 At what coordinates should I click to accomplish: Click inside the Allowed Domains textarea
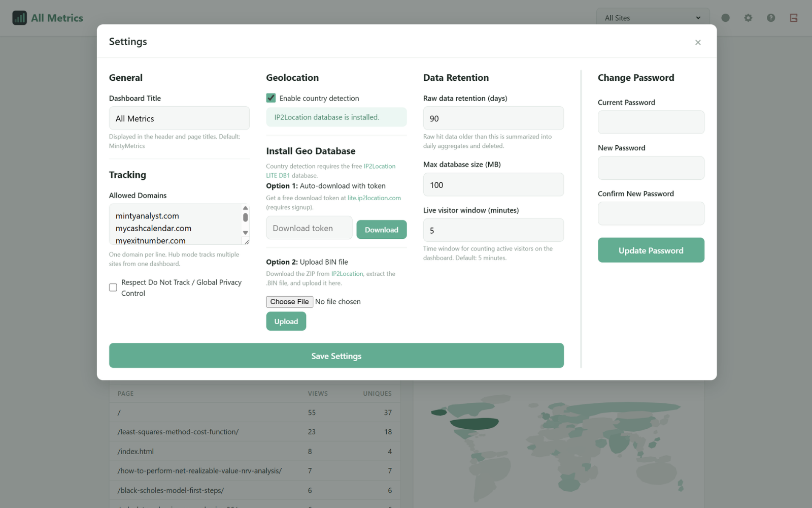pyautogui.click(x=175, y=225)
